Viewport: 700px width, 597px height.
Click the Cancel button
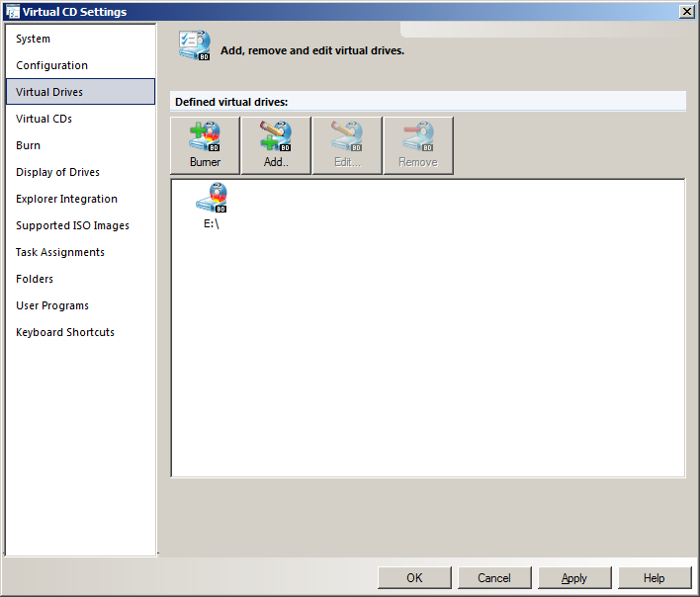[x=494, y=578]
